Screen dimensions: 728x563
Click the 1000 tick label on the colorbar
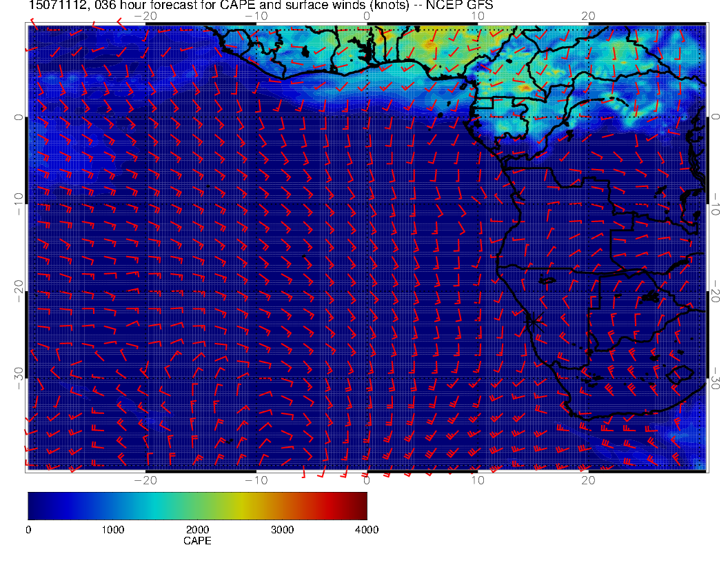[112, 530]
